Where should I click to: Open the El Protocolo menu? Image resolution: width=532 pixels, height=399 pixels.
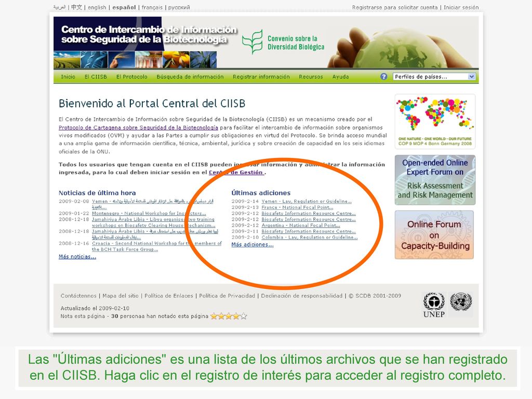tap(131, 77)
